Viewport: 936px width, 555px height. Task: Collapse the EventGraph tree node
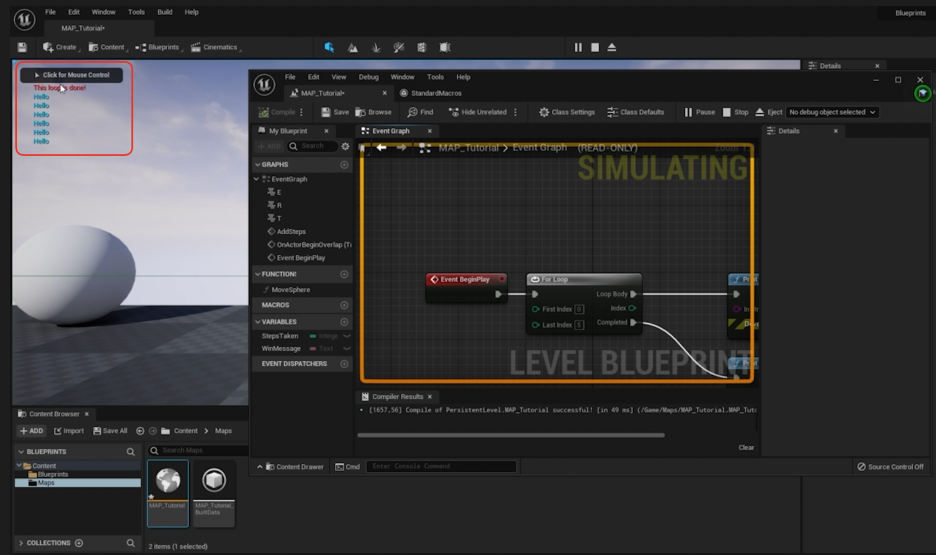[x=257, y=179]
